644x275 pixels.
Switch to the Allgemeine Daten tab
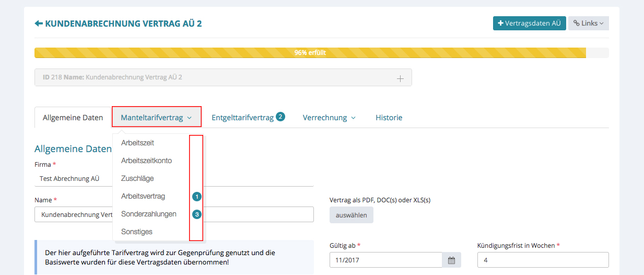(73, 118)
